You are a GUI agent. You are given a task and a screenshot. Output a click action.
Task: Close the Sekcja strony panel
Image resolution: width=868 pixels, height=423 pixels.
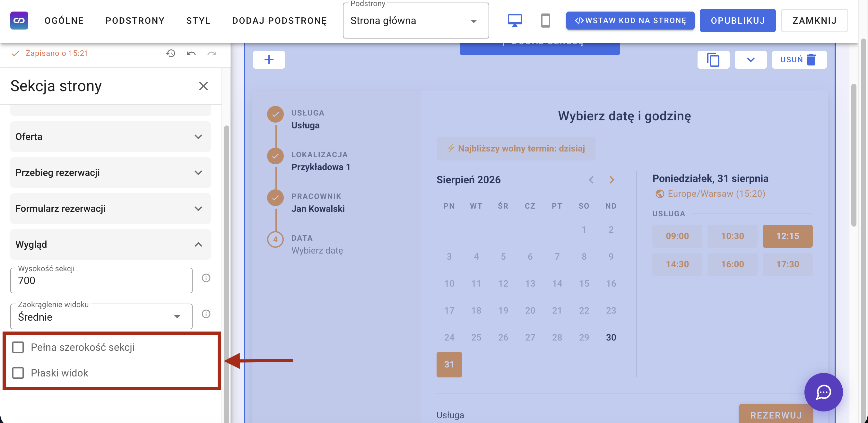tap(204, 86)
